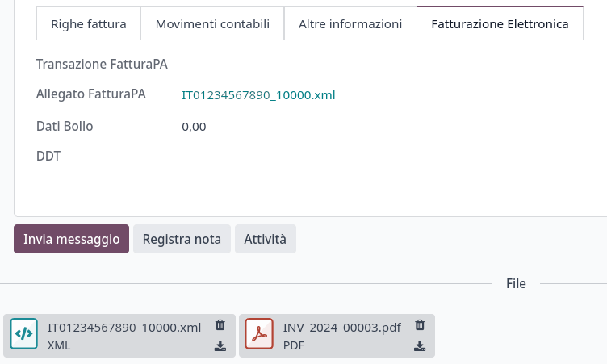Screen dimensions: 607x364
Task: Open the INV_2024_00003.pdf attachment file name
Action: (342, 327)
